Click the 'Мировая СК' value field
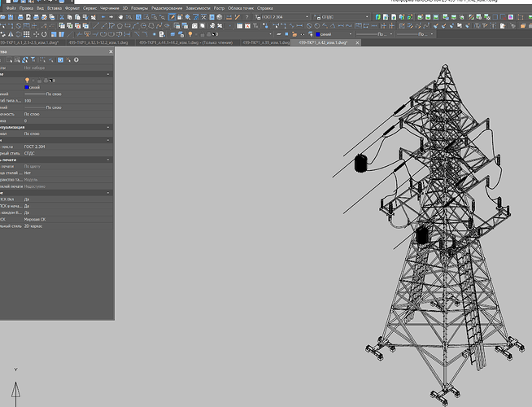Screen dimensions: 532x407 (x=35, y=219)
